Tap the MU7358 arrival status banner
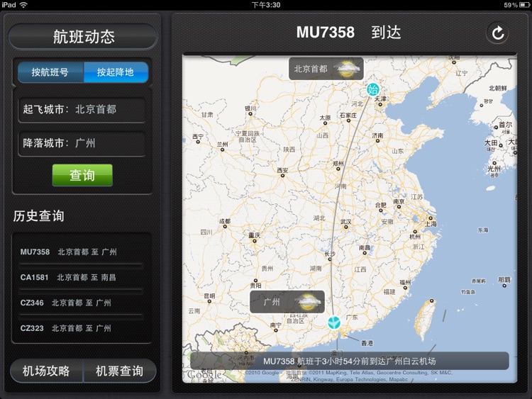The width and height of the screenshot is (532, 399). [x=350, y=361]
